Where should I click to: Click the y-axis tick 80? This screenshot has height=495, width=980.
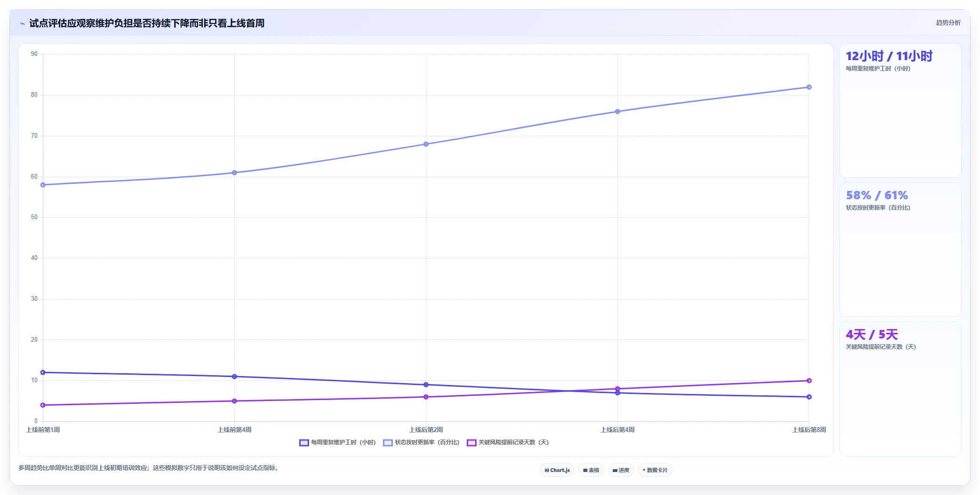tap(34, 95)
